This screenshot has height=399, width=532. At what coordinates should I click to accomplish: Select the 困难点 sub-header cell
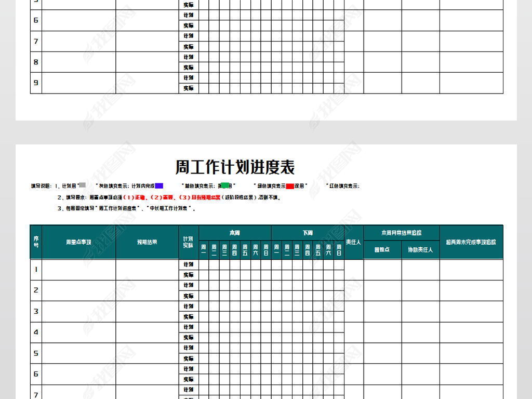pyautogui.click(x=383, y=250)
